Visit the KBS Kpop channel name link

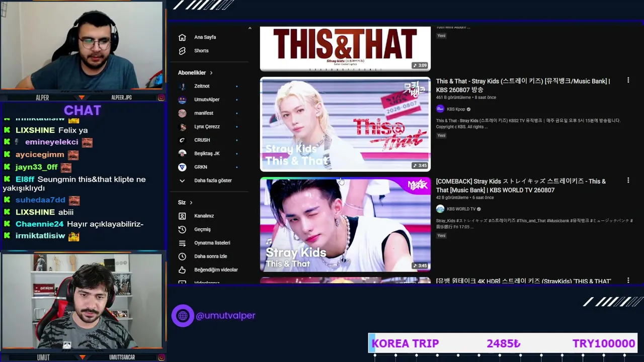[x=456, y=109]
